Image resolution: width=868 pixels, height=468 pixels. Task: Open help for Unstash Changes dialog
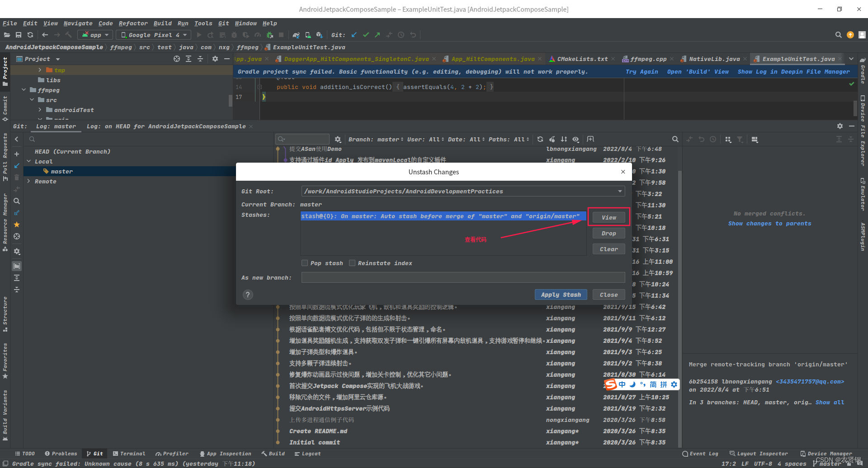click(x=248, y=295)
